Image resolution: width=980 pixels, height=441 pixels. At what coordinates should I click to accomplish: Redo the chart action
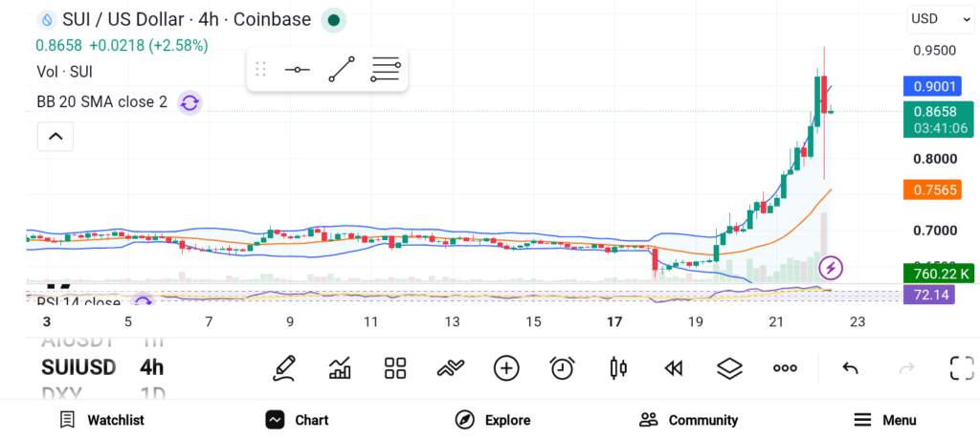pos(906,368)
